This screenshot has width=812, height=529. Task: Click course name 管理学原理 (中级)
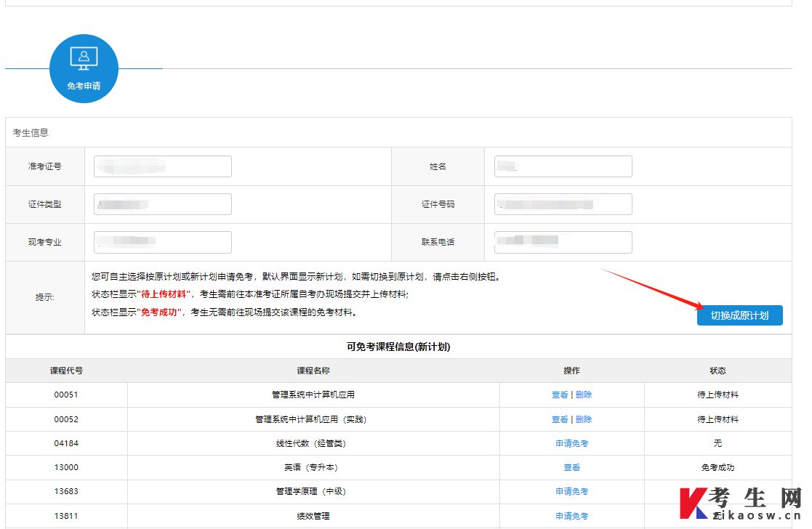[310, 491]
